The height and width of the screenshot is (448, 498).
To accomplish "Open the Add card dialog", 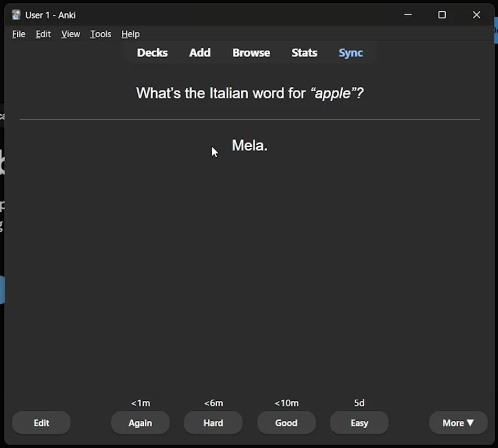I will (200, 52).
